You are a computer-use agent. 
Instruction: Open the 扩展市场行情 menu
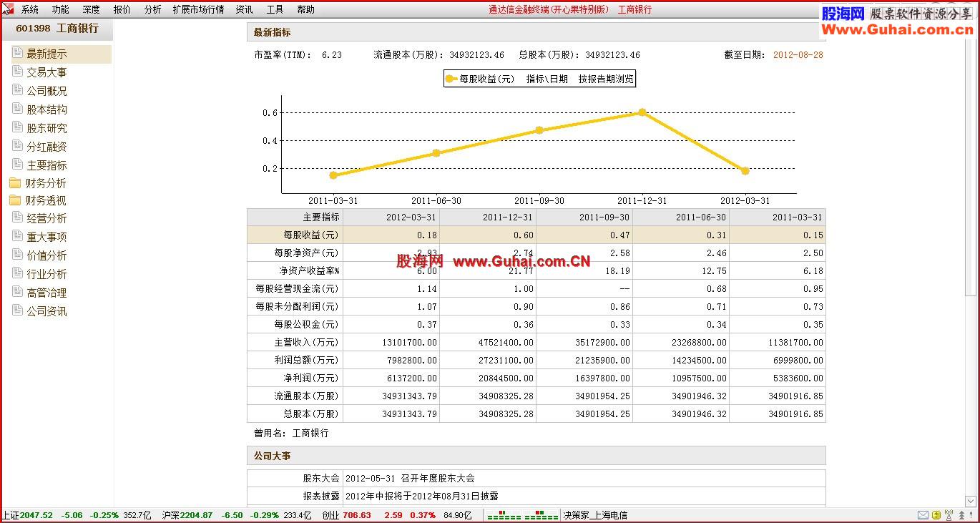(198, 9)
